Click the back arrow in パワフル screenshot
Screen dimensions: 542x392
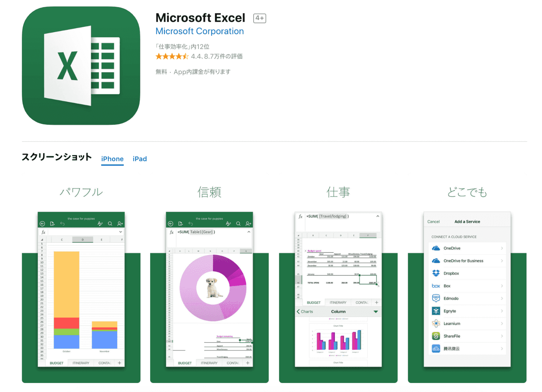42,224
